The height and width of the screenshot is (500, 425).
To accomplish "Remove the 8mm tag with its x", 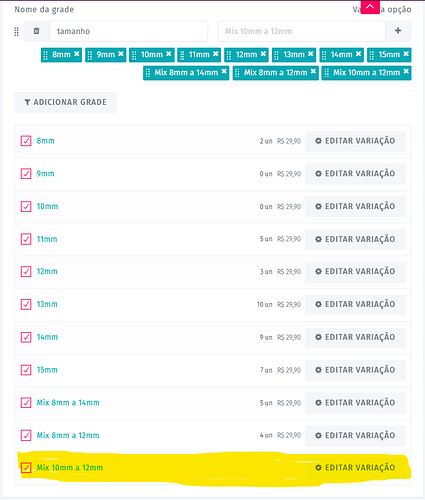I will pyautogui.click(x=77, y=54).
